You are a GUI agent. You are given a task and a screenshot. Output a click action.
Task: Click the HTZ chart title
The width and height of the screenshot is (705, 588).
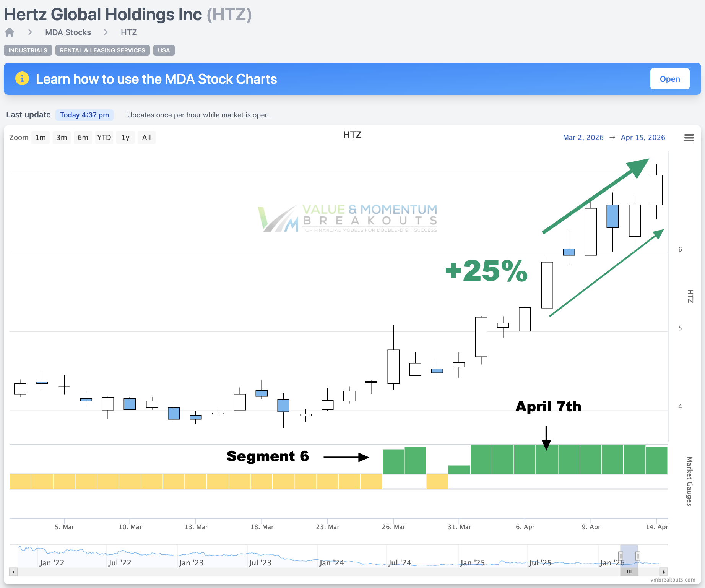[x=352, y=135]
